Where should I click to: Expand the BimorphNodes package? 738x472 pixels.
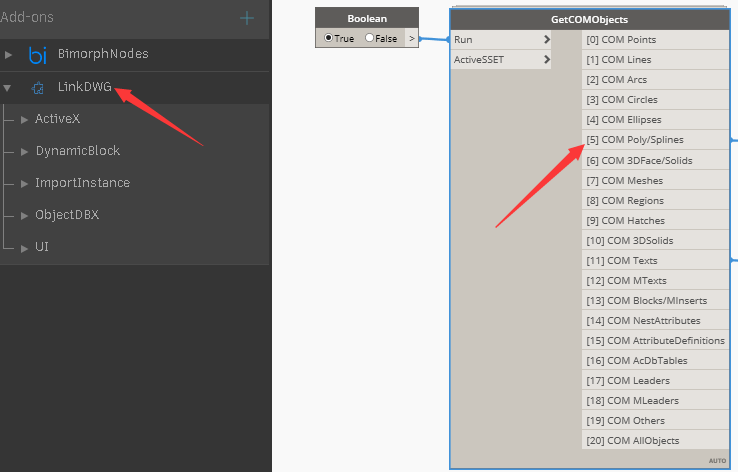(8, 55)
